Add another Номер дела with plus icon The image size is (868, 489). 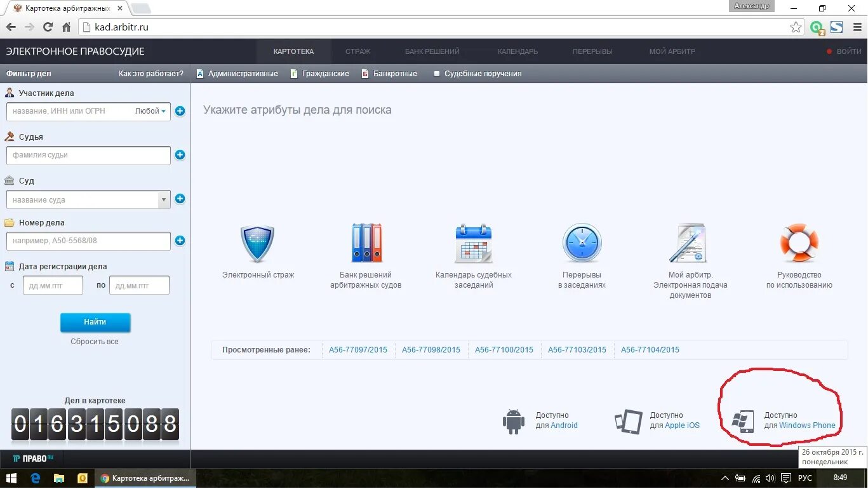[180, 241]
